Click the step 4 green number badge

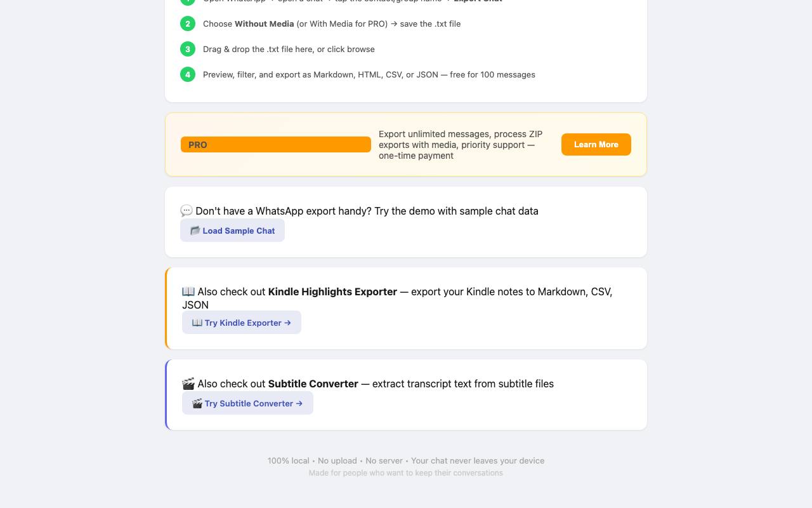coord(188,74)
